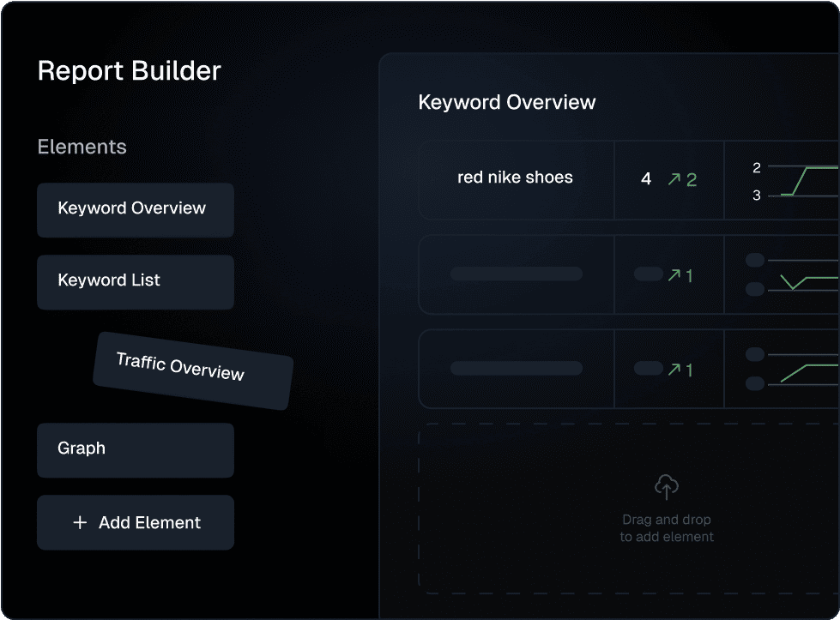
Task: Click the second row's green trend arrow
Action: coord(674,275)
